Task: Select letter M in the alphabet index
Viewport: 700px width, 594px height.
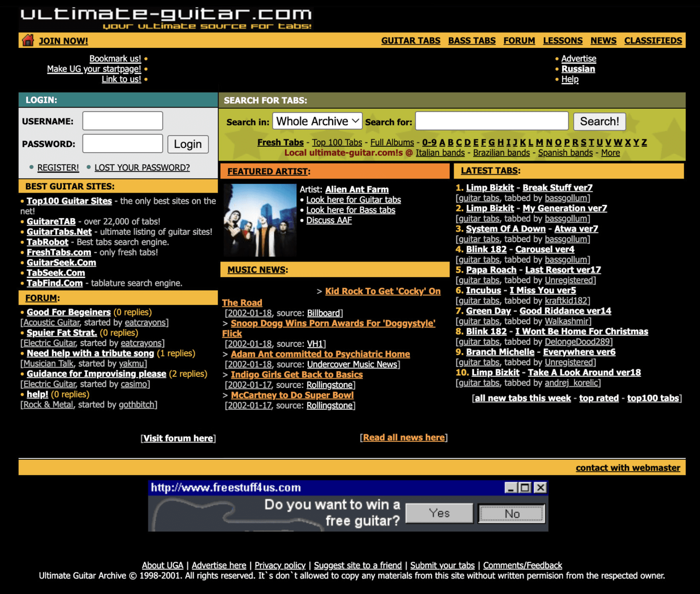Action: point(539,142)
